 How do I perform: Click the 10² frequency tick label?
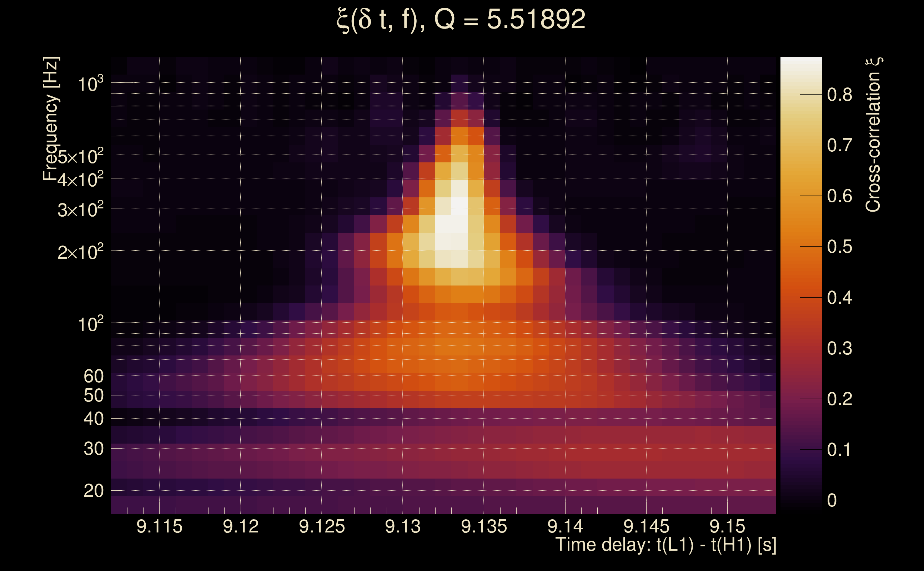90,324
